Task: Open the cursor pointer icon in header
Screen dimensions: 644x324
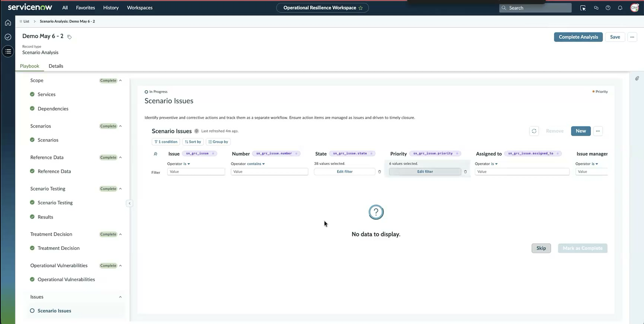Action: pyautogui.click(x=583, y=8)
